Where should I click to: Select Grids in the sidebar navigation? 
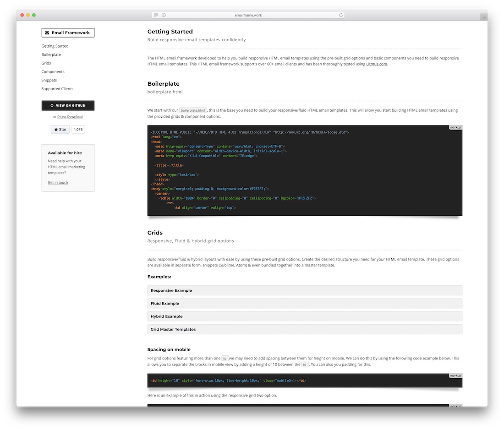point(46,63)
